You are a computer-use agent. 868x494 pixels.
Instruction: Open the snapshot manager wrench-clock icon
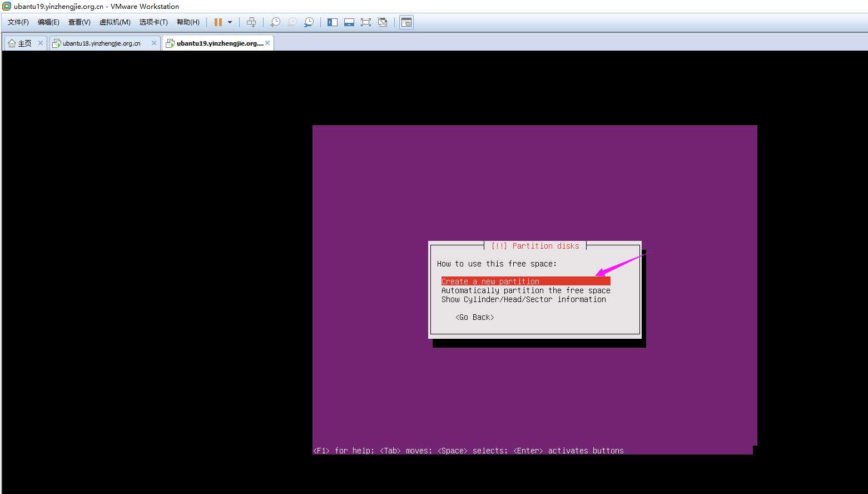[x=309, y=22]
